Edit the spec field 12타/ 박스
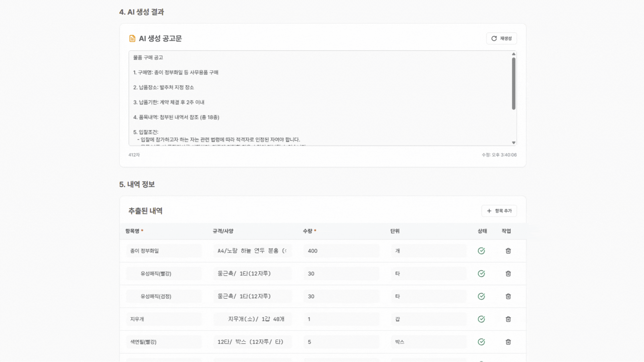This screenshot has width=644, height=362. point(253,342)
